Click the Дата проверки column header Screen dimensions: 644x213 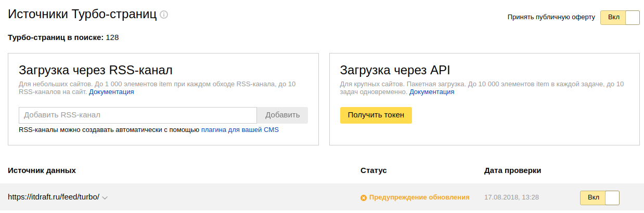coord(512,170)
